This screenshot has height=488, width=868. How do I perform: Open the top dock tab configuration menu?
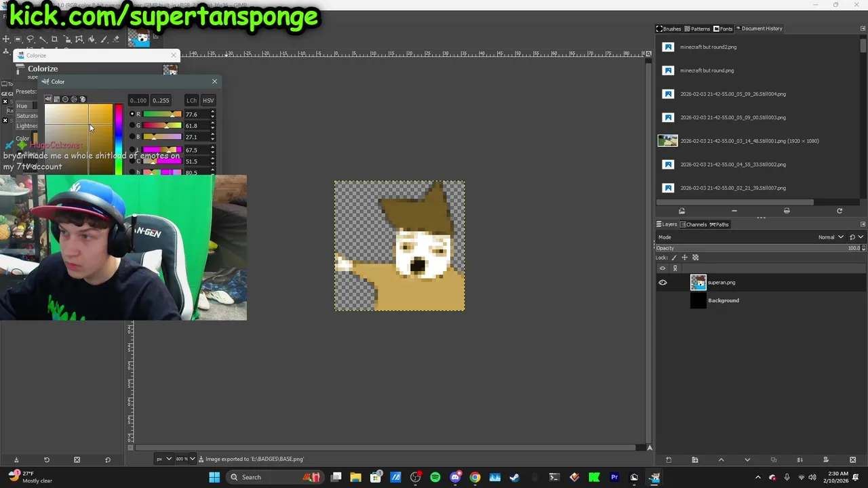(863, 28)
